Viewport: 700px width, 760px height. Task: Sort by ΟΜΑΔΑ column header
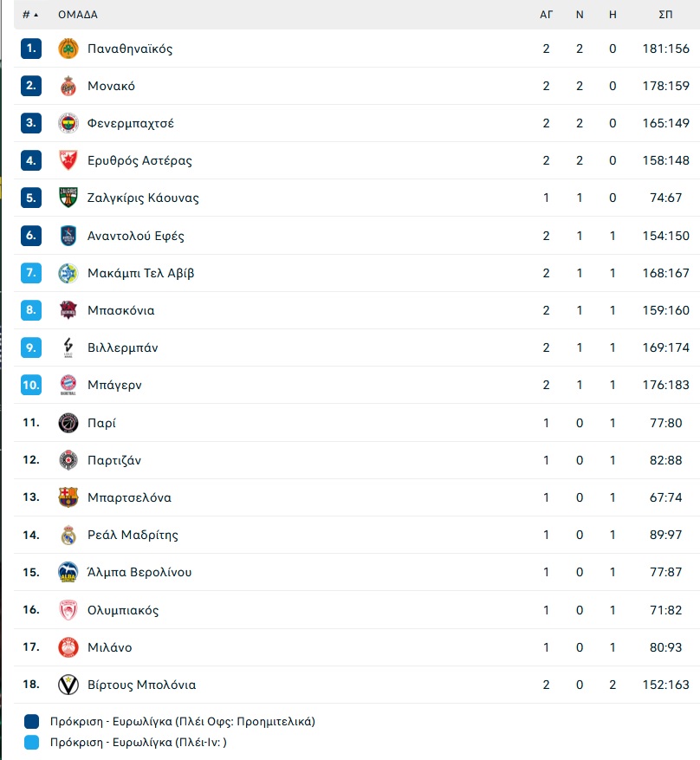(x=78, y=15)
